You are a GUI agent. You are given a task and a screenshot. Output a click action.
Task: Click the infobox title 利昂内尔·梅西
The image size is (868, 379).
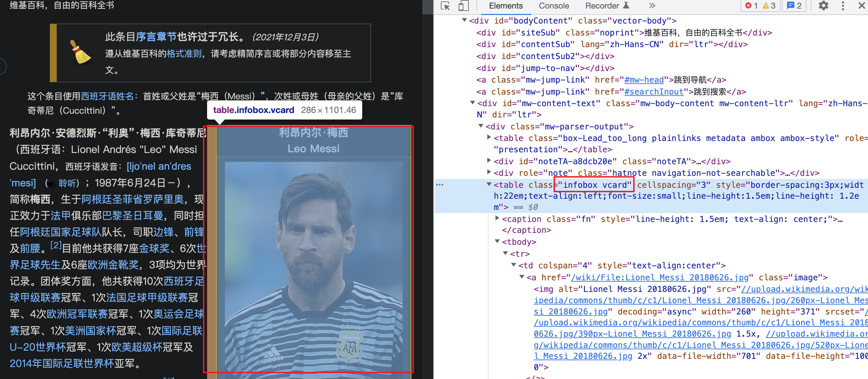tap(313, 132)
